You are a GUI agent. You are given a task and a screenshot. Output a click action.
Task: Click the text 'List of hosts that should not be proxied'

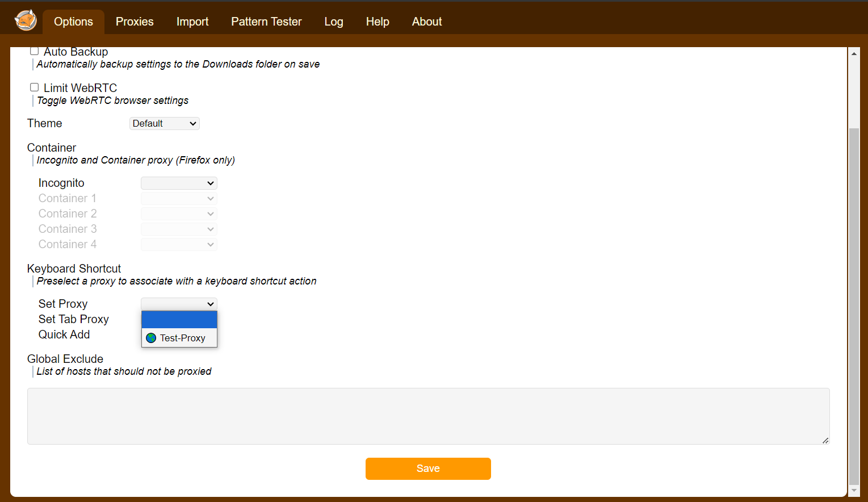[124, 371]
